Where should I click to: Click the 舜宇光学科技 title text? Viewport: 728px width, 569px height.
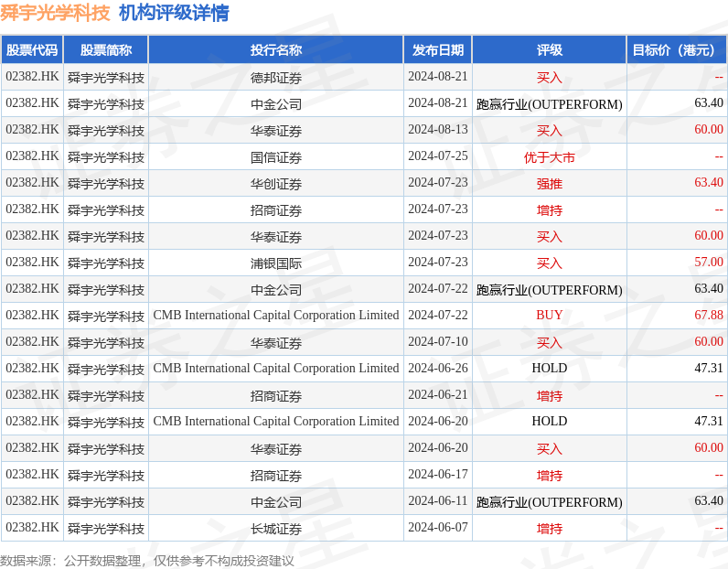pos(55,13)
